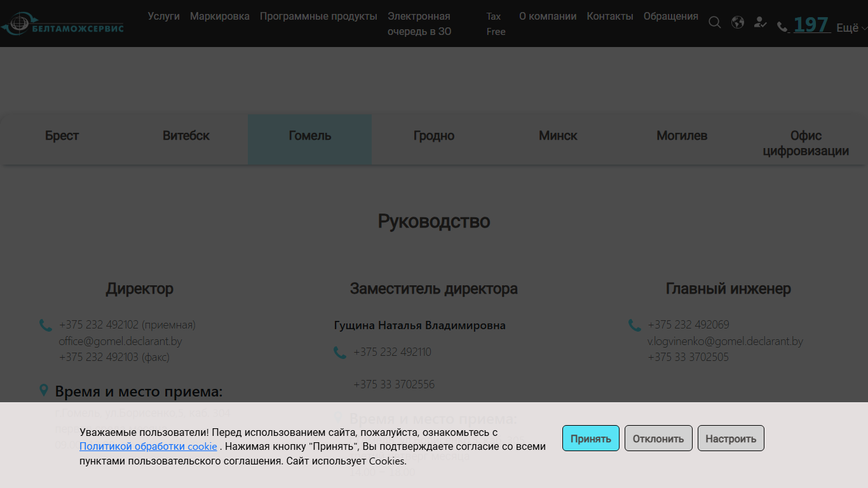Click the Директор heading

pyautogui.click(x=140, y=288)
